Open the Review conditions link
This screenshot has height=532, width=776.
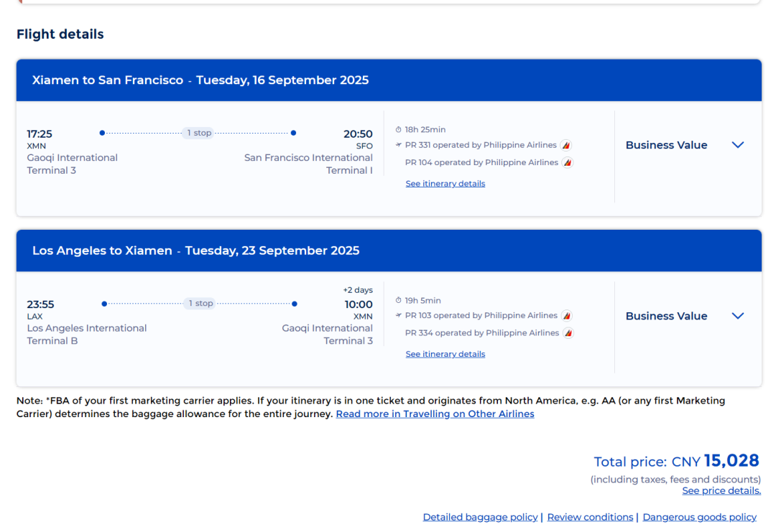(590, 518)
